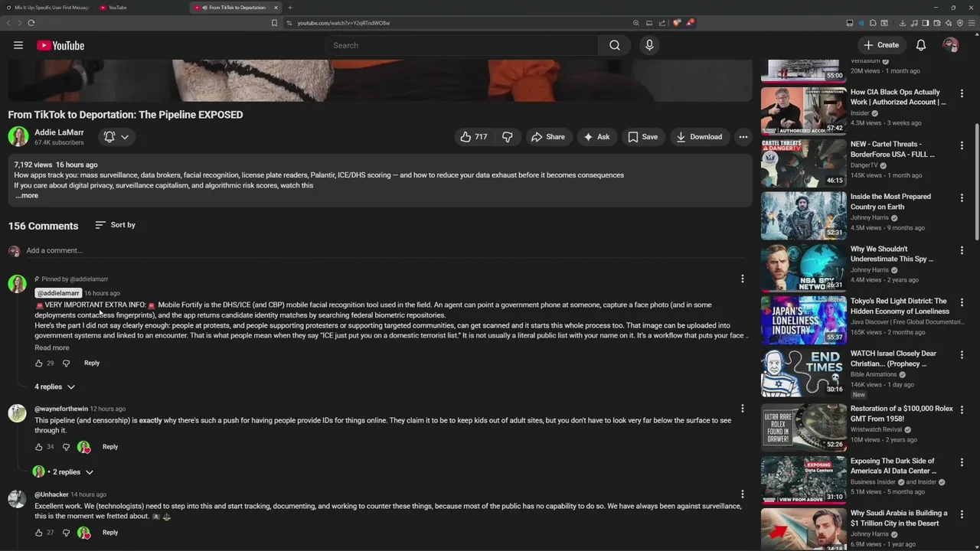Image resolution: width=980 pixels, height=551 pixels.
Task: Dislike the video
Action: coord(507,137)
